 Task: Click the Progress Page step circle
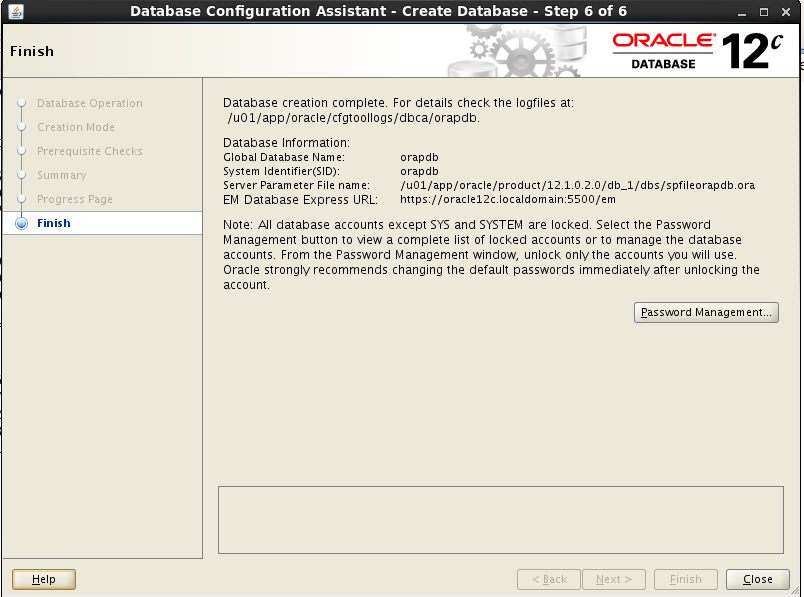click(23, 199)
